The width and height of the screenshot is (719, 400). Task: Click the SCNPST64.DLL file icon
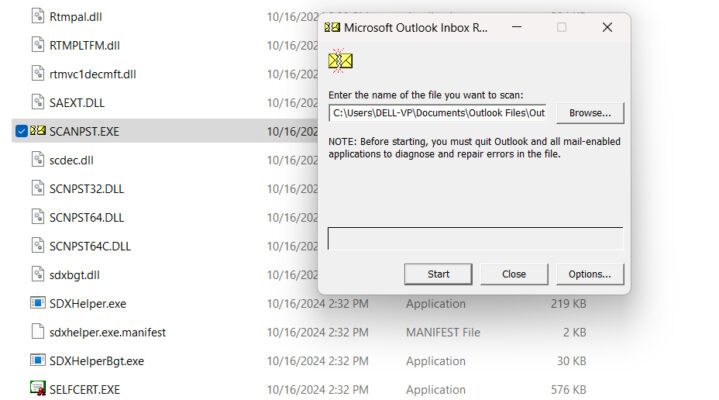click(38, 217)
